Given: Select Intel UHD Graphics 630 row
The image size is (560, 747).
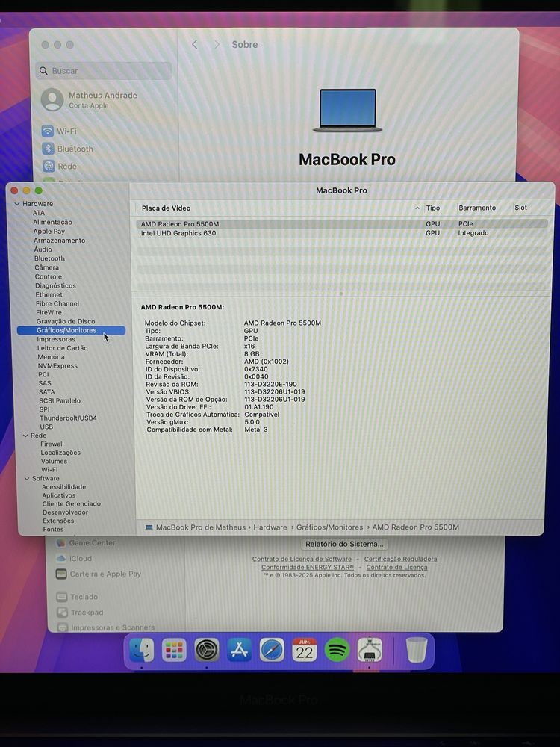Looking at the screenshot, I should tap(341, 233).
